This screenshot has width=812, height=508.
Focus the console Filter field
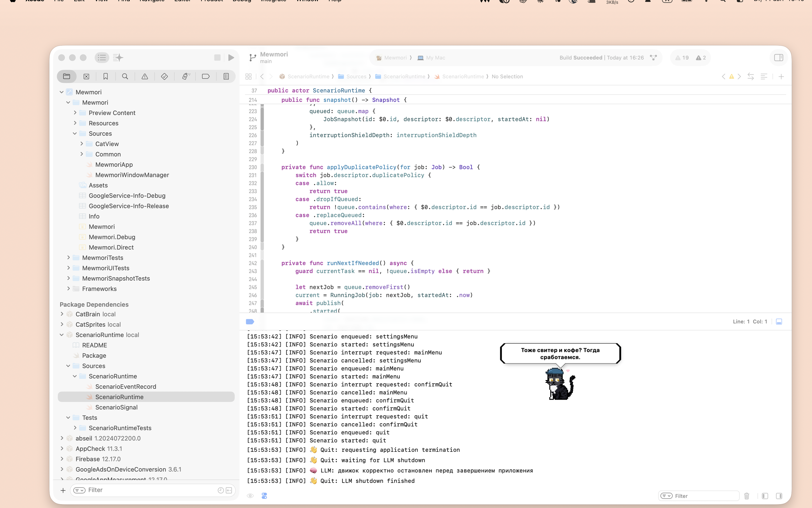click(699, 496)
